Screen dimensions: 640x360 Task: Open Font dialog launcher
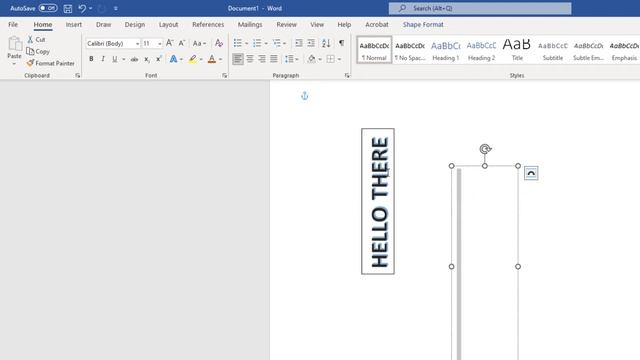point(224,76)
